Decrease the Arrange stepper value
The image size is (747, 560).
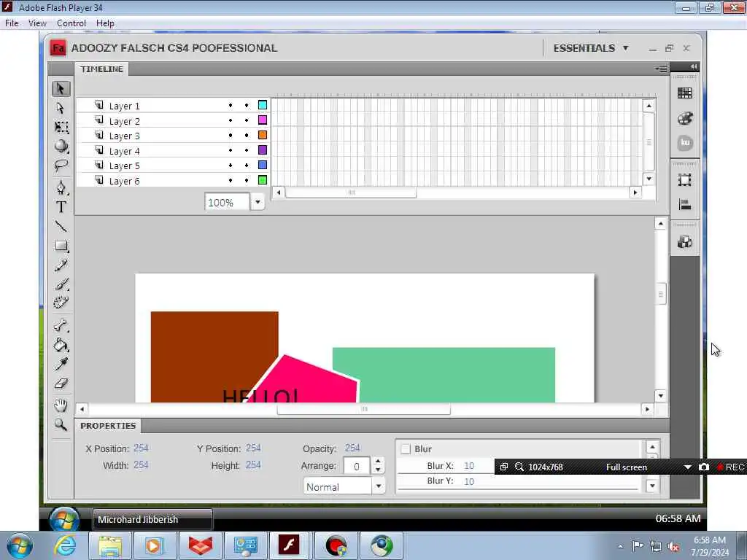point(378,470)
